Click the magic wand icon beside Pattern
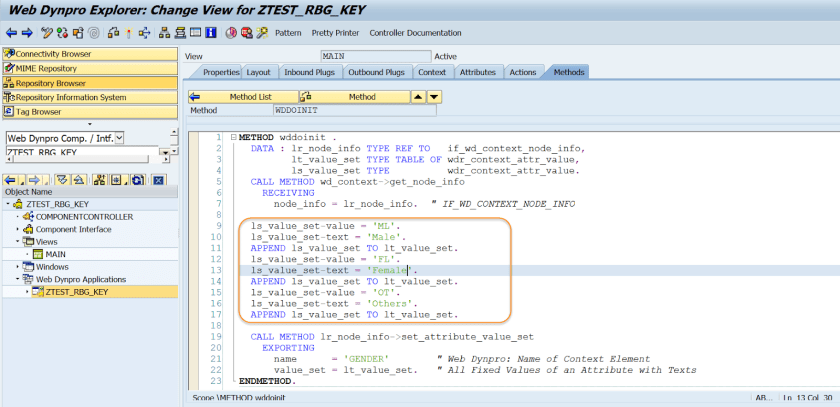Image resolution: width=840 pixels, height=407 pixels. (261, 33)
